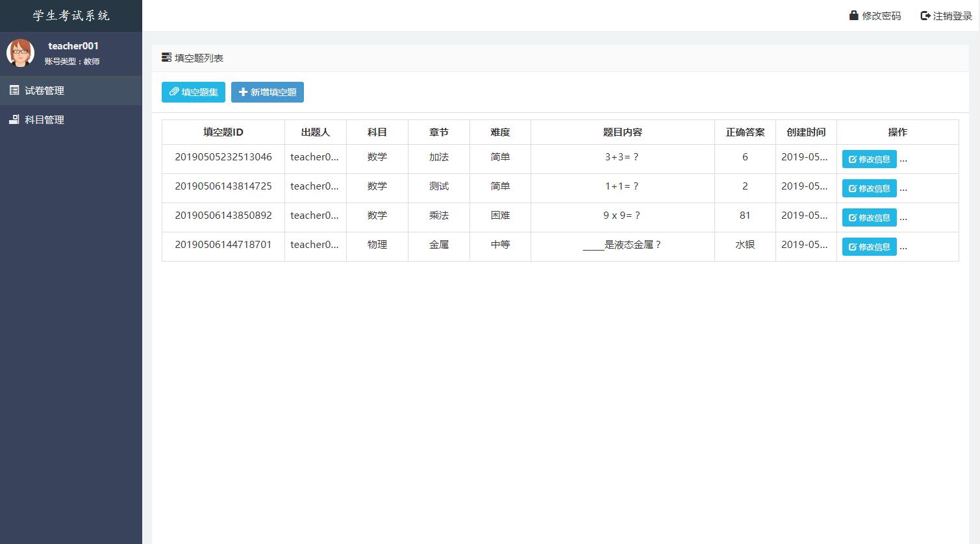The image size is (980, 544).
Task: Click the teacher001 username
Action: pyautogui.click(x=73, y=45)
